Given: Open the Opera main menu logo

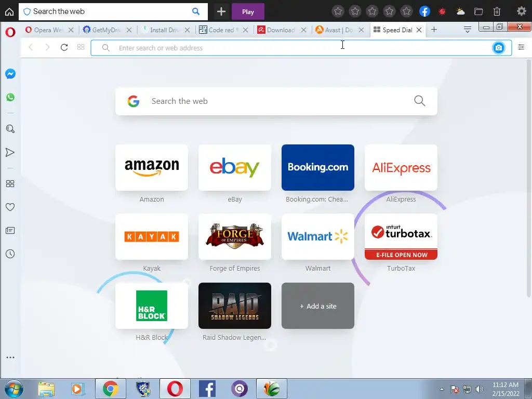Looking at the screenshot, I should coord(10,32).
